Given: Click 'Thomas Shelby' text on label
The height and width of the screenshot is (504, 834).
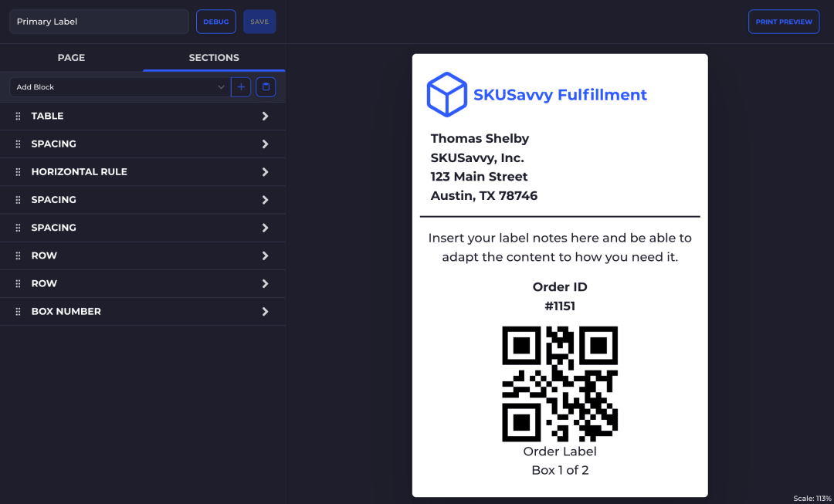Looking at the screenshot, I should tap(480, 139).
